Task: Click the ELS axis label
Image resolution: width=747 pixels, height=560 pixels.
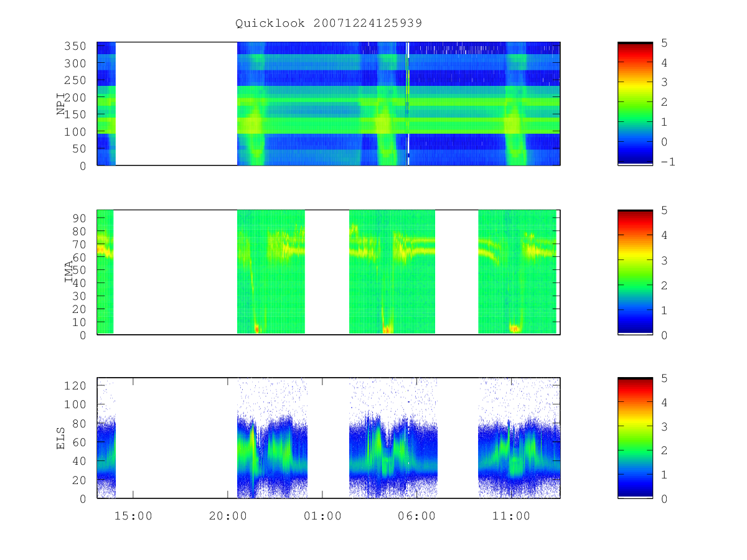Action: click(x=61, y=438)
